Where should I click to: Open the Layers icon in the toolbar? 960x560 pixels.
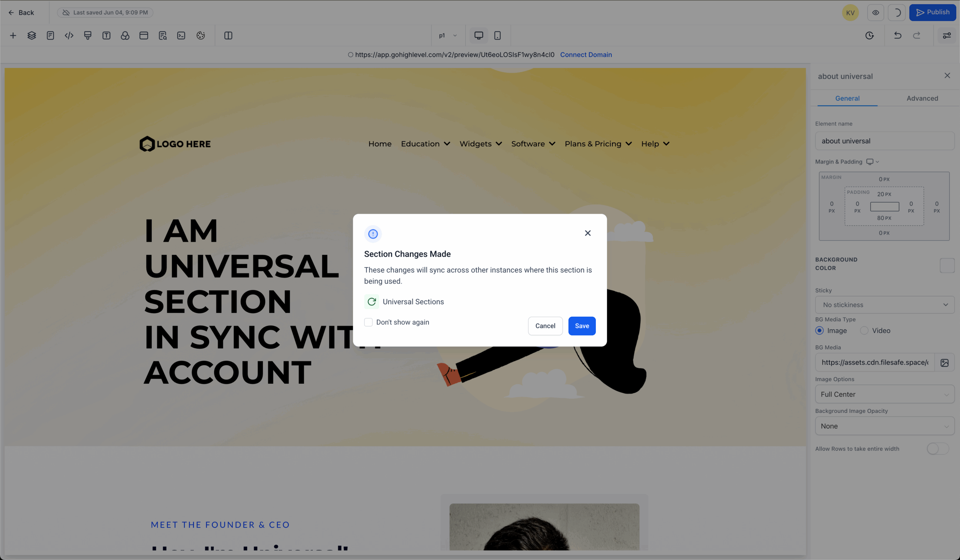(x=31, y=35)
